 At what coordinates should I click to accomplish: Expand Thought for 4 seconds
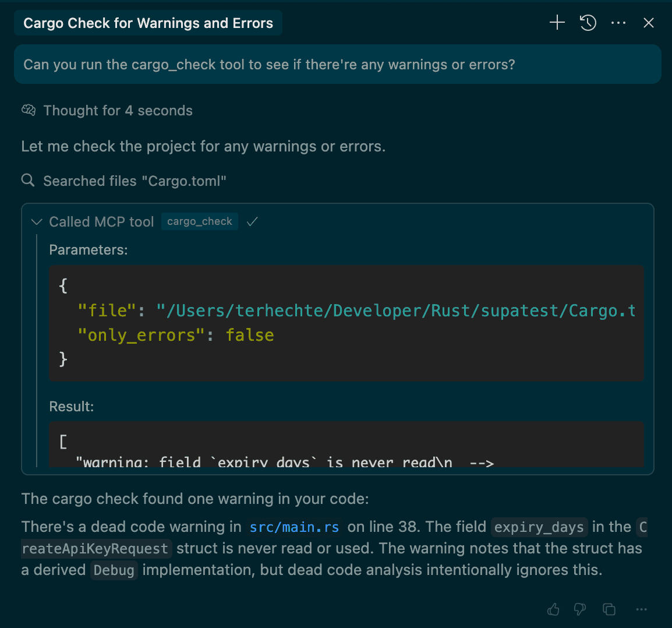click(118, 111)
